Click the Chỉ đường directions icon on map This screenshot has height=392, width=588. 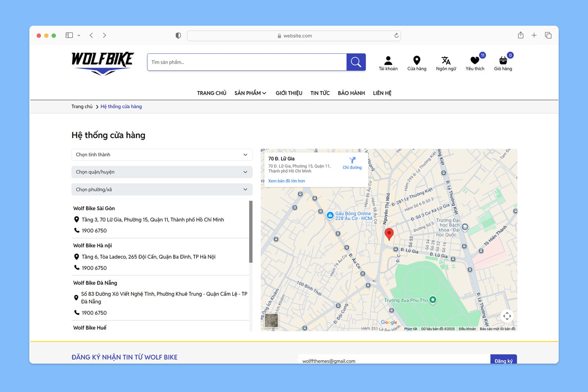(x=352, y=160)
